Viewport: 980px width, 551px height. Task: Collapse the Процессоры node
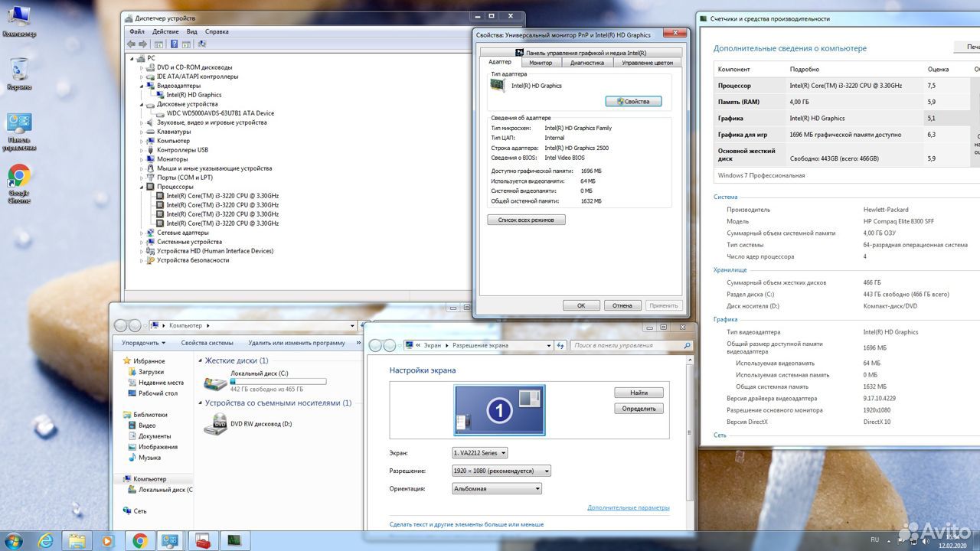(142, 187)
